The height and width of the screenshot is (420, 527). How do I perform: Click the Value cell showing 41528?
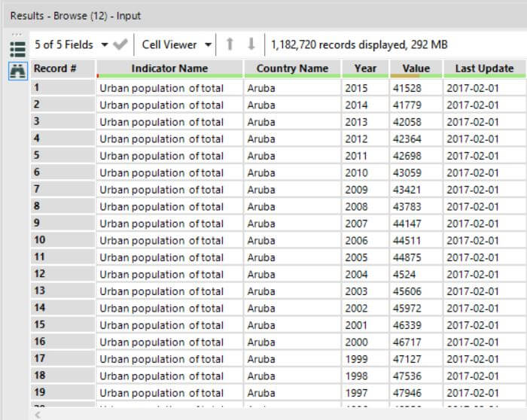click(x=414, y=87)
